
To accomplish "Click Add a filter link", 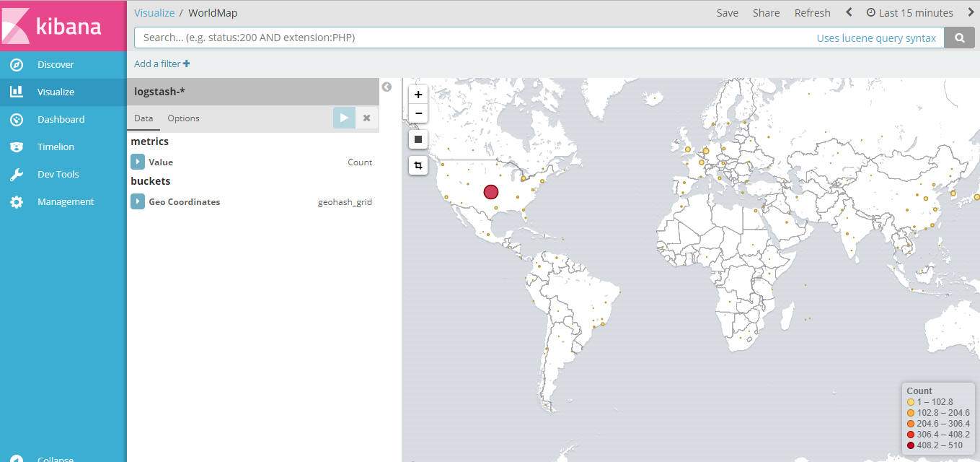I will [162, 64].
